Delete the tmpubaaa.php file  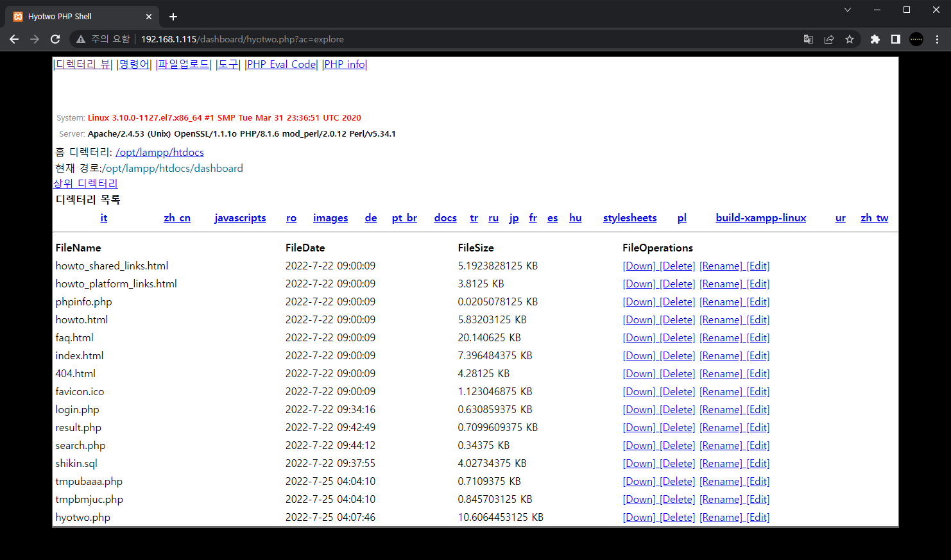678,481
